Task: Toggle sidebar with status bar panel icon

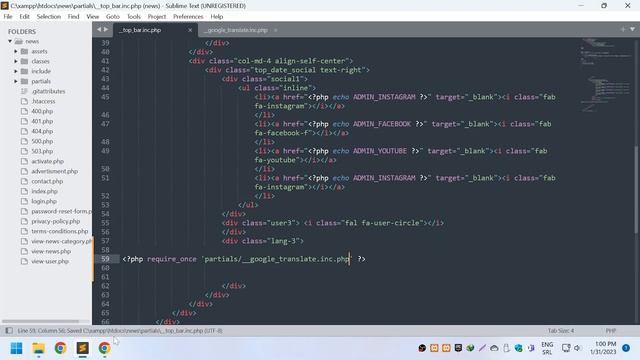Action: point(9,331)
